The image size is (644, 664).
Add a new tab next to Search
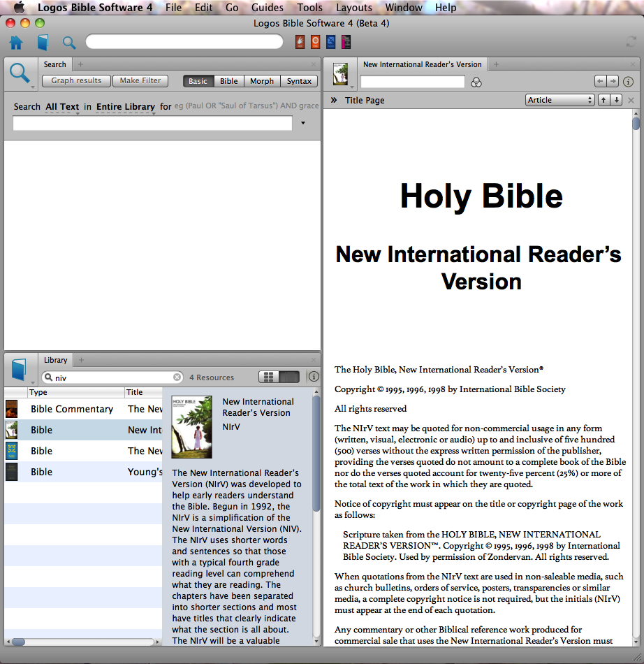pyautogui.click(x=80, y=64)
